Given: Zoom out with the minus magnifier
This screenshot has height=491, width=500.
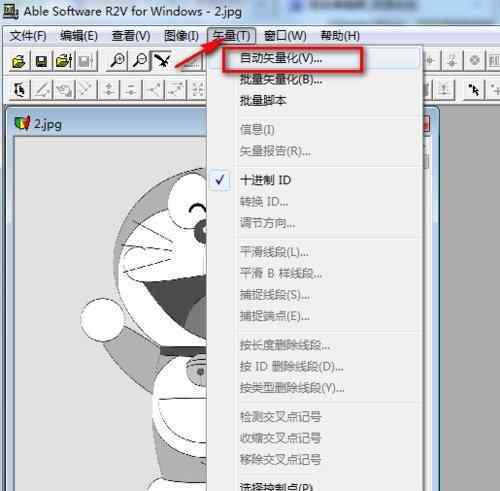Looking at the screenshot, I should (140, 61).
